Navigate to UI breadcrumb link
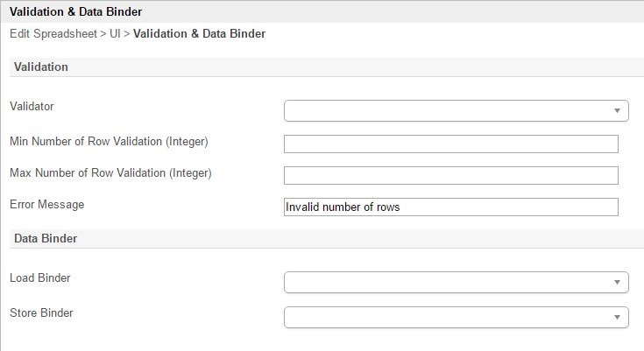644x351 pixels. point(115,34)
